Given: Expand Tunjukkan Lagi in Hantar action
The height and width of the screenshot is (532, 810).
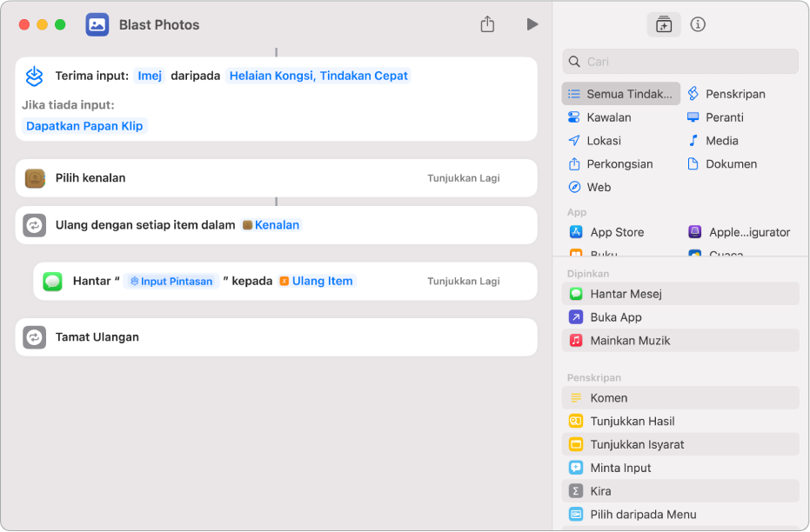Looking at the screenshot, I should click(463, 282).
